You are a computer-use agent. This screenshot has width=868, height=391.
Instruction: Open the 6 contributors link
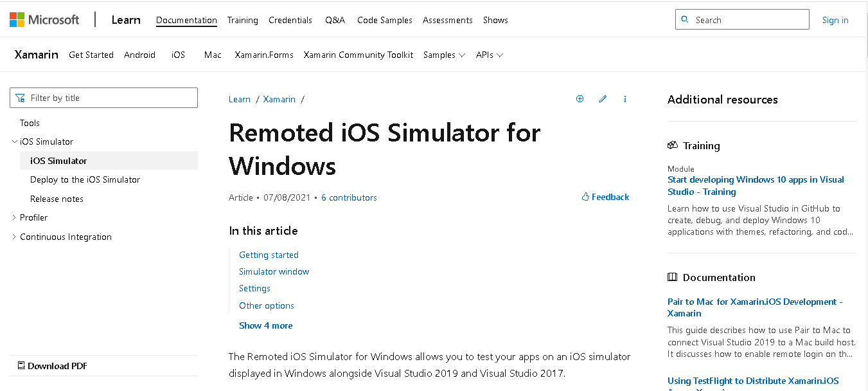(x=349, y=197)
